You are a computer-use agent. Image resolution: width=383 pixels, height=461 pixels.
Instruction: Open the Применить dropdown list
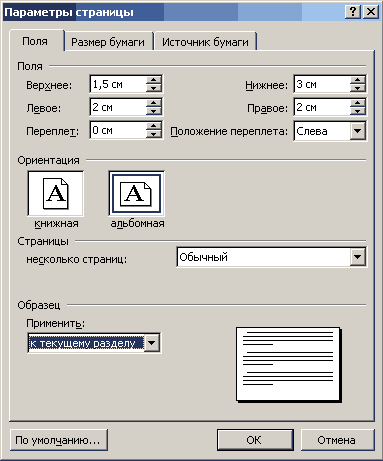click(152, 343)
